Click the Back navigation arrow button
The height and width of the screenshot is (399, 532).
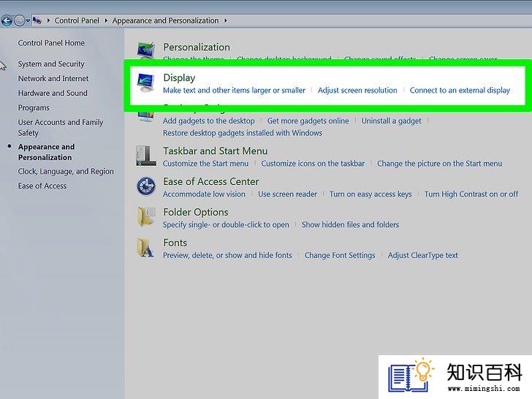(7, 20)
